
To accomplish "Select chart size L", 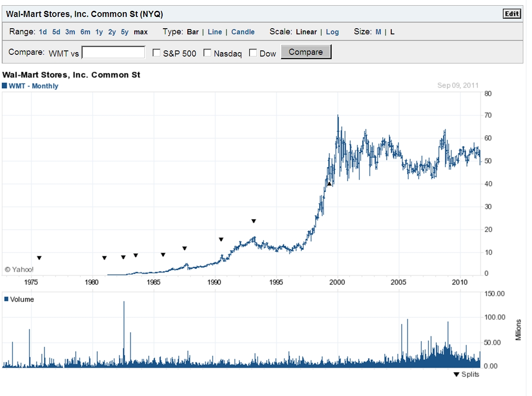I will (x=392, y=32).
